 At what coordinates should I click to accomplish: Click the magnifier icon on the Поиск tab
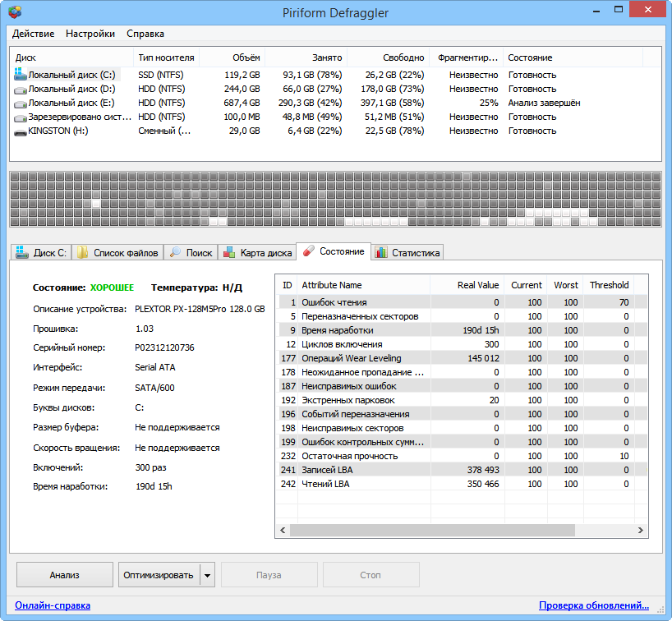tap(175, 252)
